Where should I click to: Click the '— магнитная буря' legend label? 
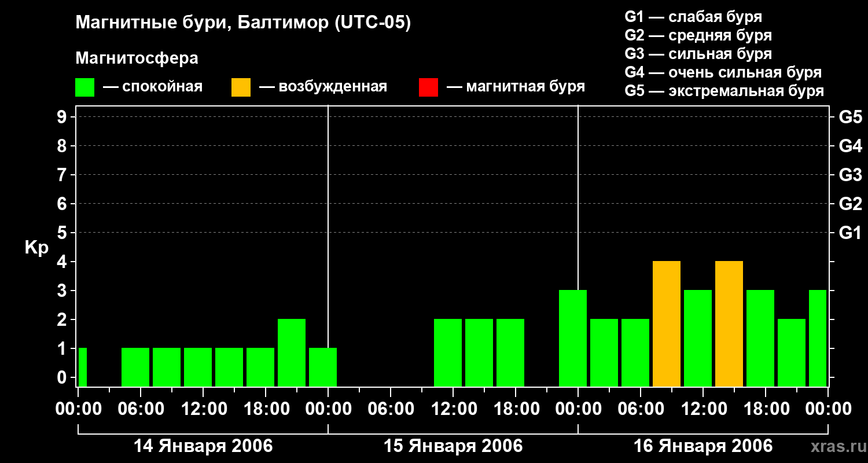coord(516,87)
